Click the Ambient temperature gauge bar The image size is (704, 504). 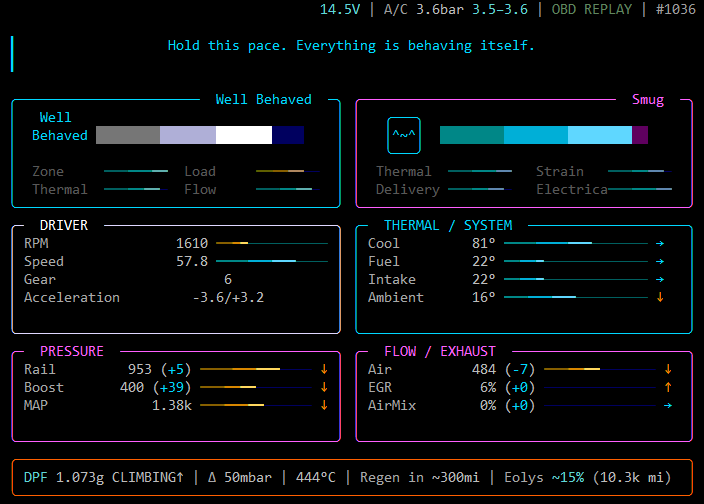pos(576,297)
